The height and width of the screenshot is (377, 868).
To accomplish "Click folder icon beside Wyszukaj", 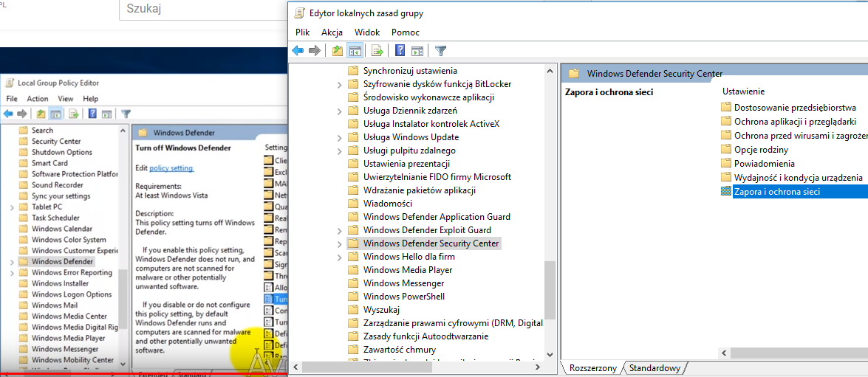I will tap(352, 310).
